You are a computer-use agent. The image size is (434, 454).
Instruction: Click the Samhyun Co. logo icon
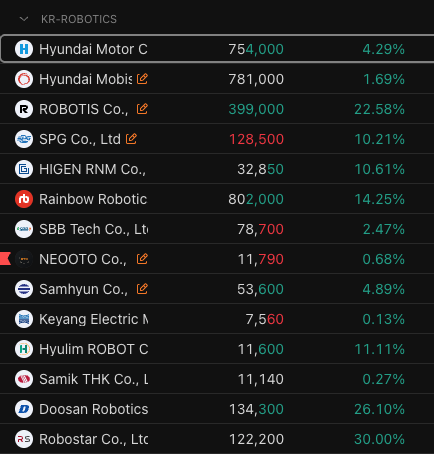pos(24,289)
